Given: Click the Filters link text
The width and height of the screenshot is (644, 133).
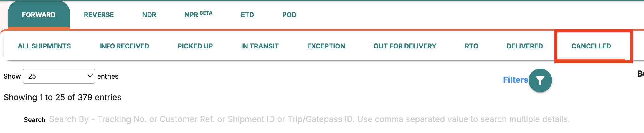Looking at the screenshot, I should point(515,80).
